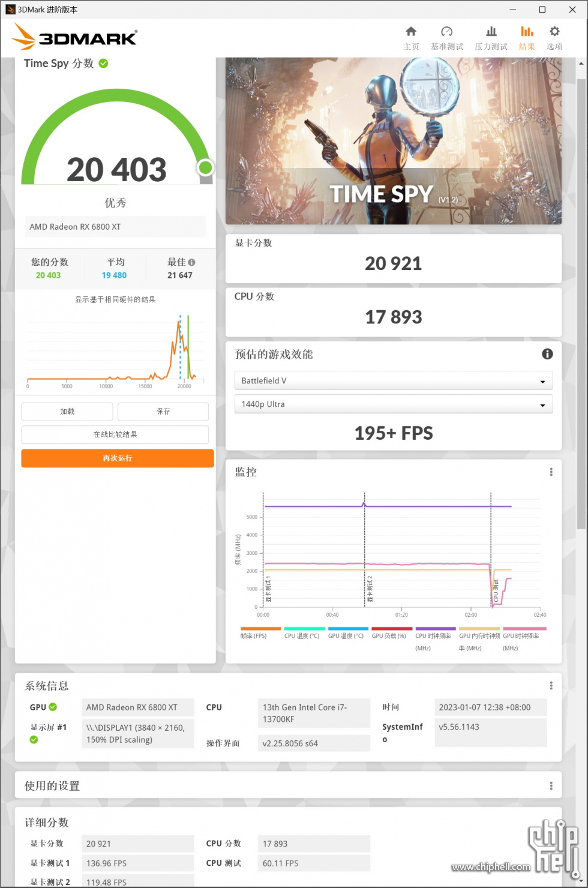Click the 3DMark app icon in title bar
Image resolution: width=588 pixels, height=888 pixels.
click(10, 10)
